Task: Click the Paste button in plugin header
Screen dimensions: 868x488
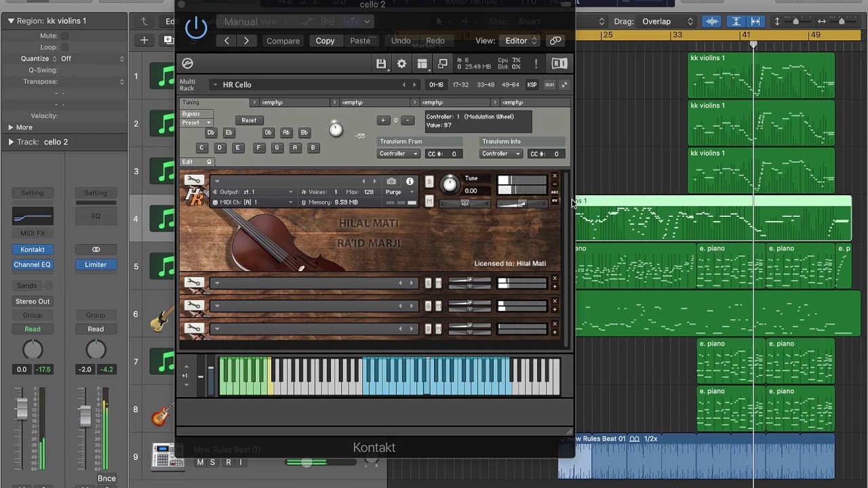Action: pos(360,41)
